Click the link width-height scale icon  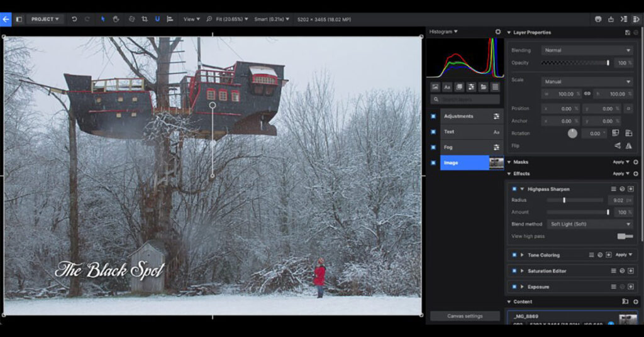pos(587,94)
